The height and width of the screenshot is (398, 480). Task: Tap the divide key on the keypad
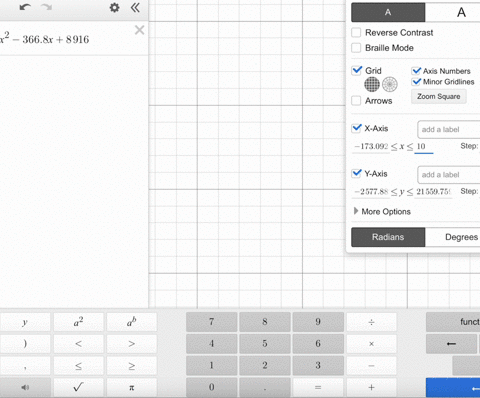pyautogui.click(x=371, y=322)
